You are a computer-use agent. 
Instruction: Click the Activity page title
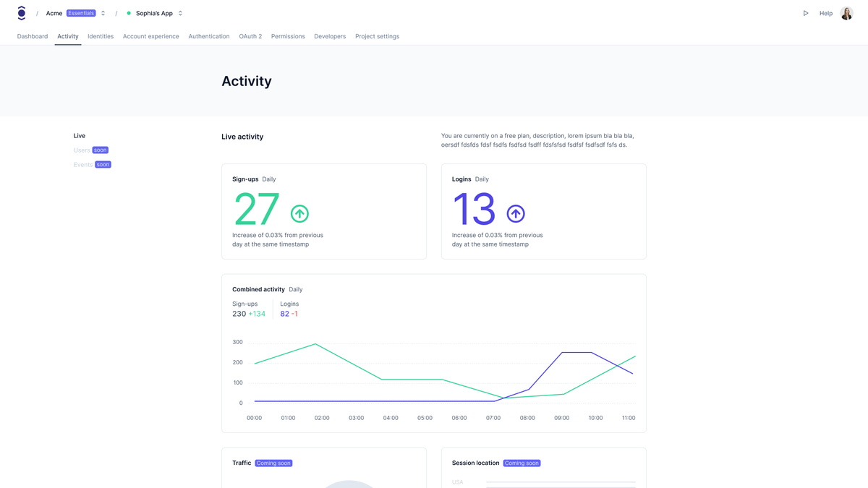pos(247,81)
